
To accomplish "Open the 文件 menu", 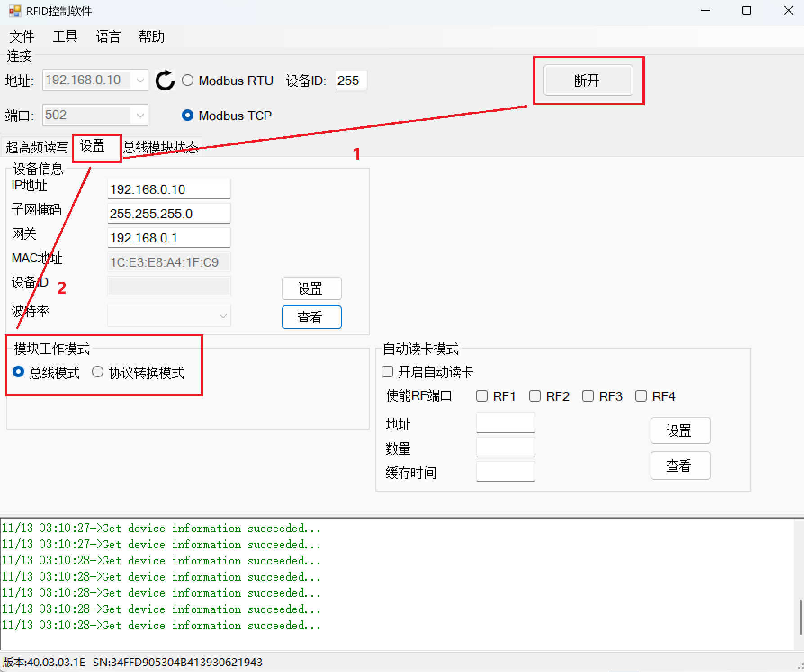I will 22,36.
